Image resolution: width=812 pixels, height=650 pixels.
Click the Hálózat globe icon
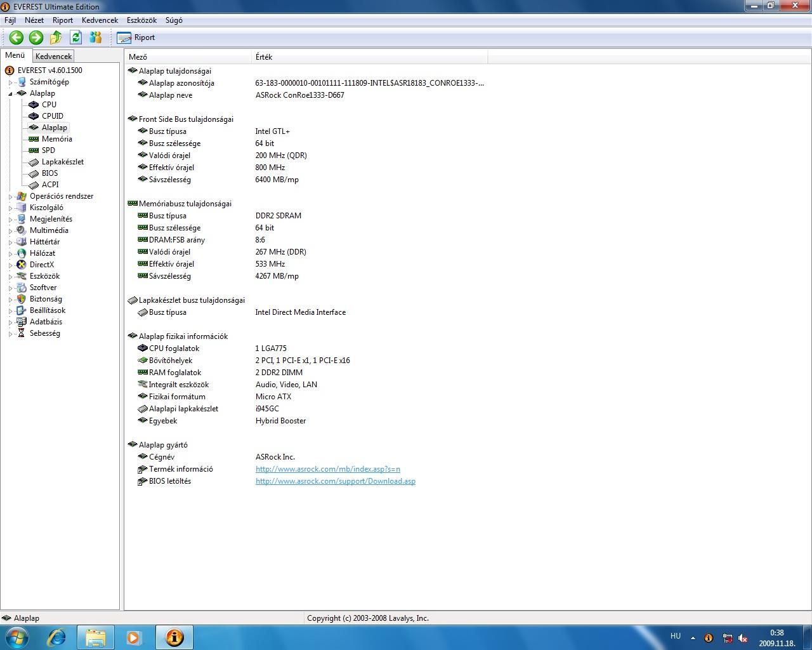pyautogui.click(x=22, y=253)
